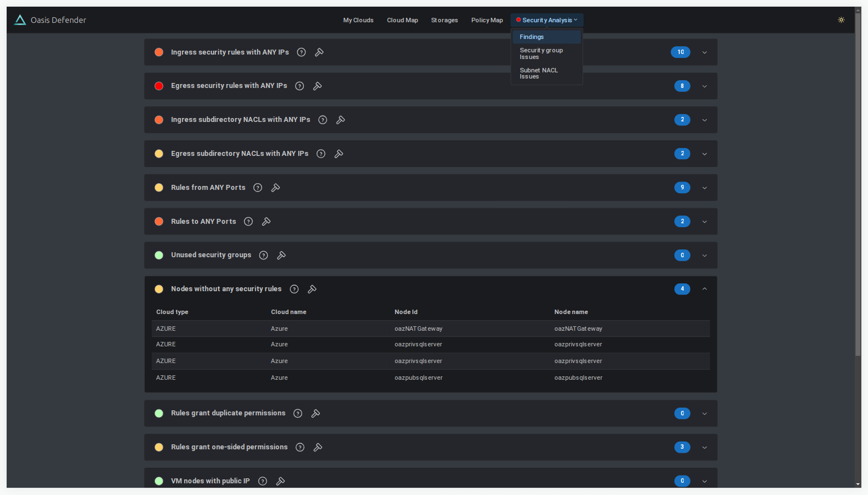Pin the Rules grant duplicate permissions finding
Image resolution: width=868 pixels, height=495 pixels.
315,413
